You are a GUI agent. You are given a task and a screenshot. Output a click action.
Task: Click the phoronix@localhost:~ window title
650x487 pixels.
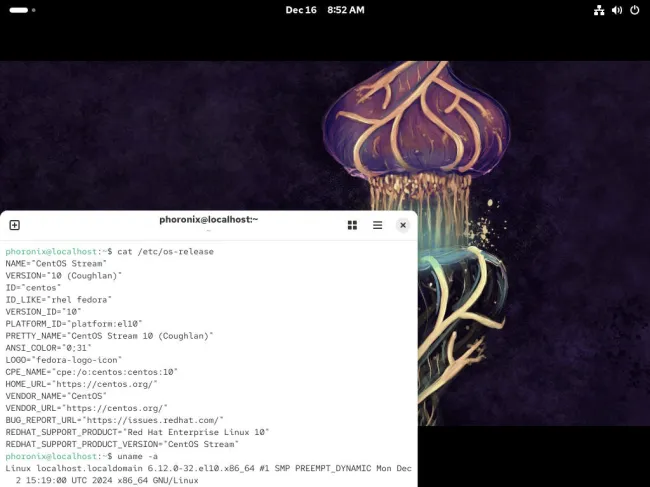pos(208,220)
